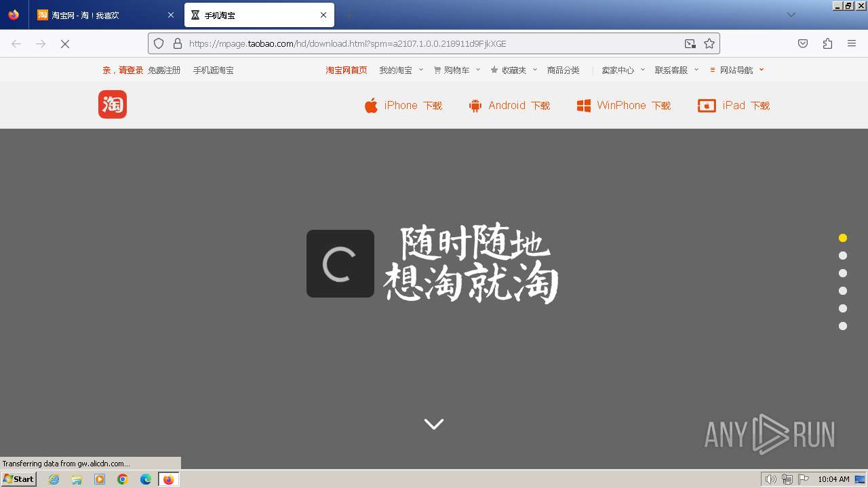The width and height of the screenshot is (868, 488).
Task: Open Action Center flag icon
Action: click(804, 479)
